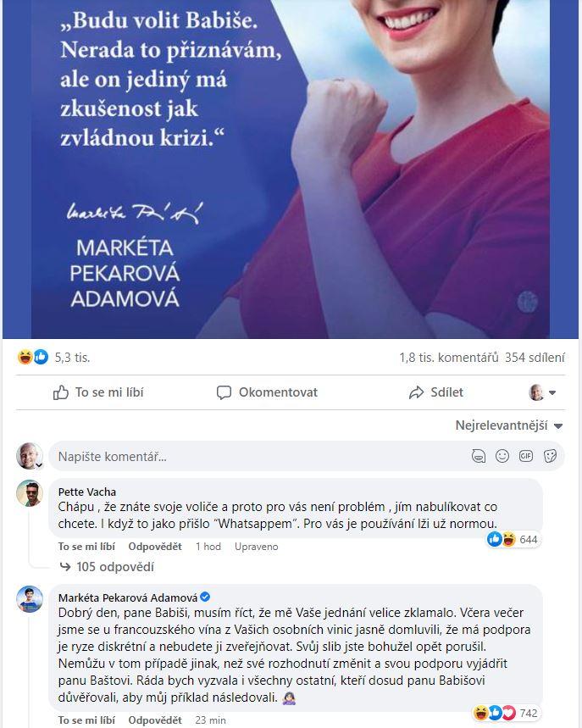View Upraveno edit history on Vacha's comment
Screen dimensions: 582x728
click(x=256, y=547)
